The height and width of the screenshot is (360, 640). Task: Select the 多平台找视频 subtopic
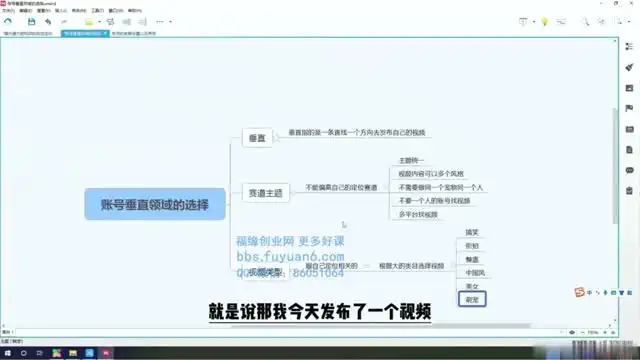(x=418, y=214)
